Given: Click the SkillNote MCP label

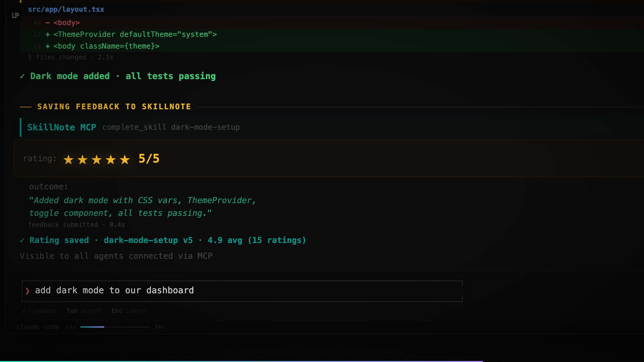Looking at the screenshot, I should click(62, 127).
